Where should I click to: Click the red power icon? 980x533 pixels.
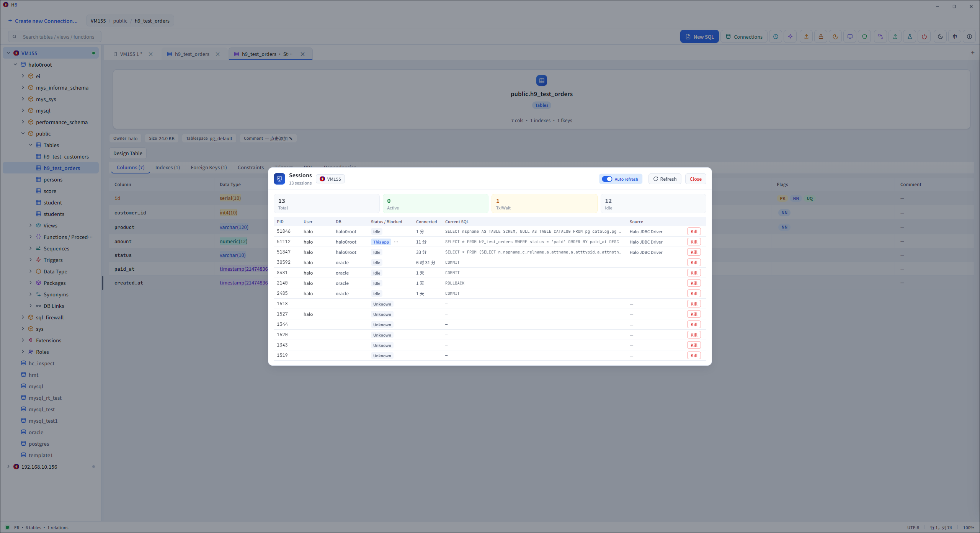(x=924, y=37)
